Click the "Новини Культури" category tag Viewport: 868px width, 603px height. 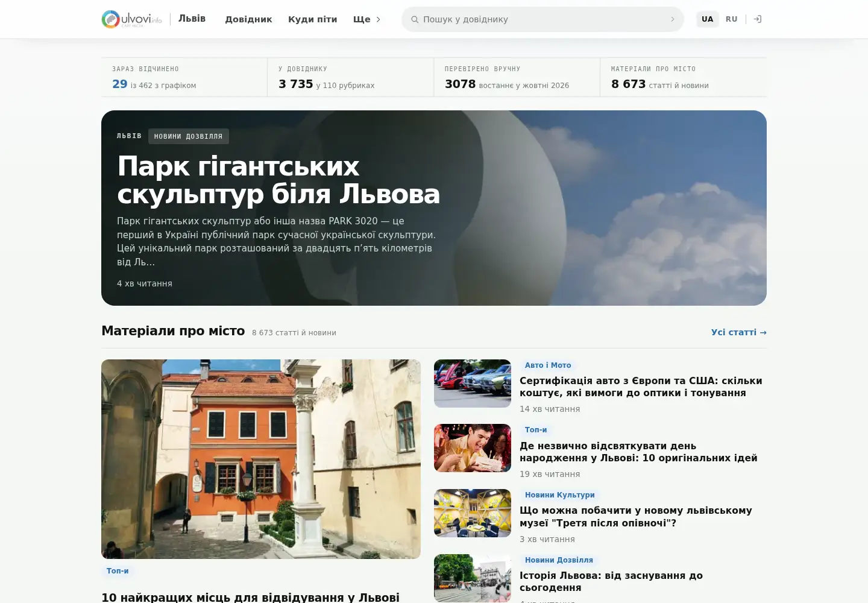click(560, 494)
